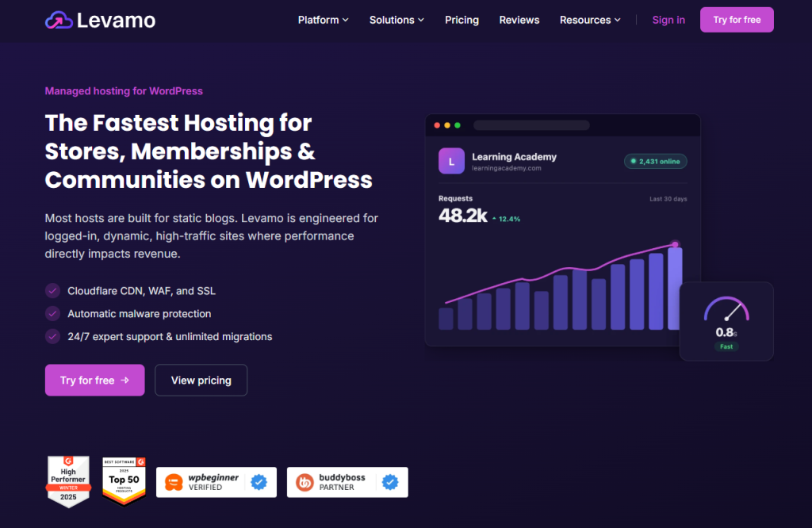This screenshot has width=812, height=528.
Task: Click the Learning Academy L avatar icon
Action: coord(451,161)
